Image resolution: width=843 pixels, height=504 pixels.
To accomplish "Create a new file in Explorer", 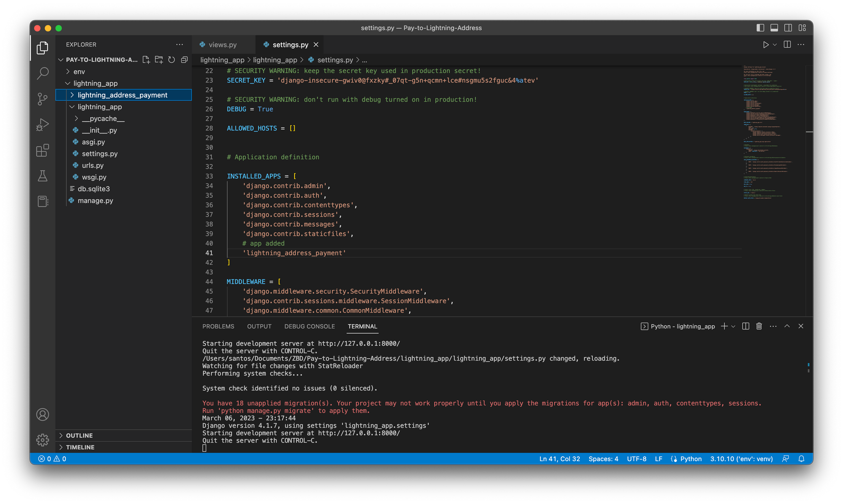I will click(x=146, y=60).
